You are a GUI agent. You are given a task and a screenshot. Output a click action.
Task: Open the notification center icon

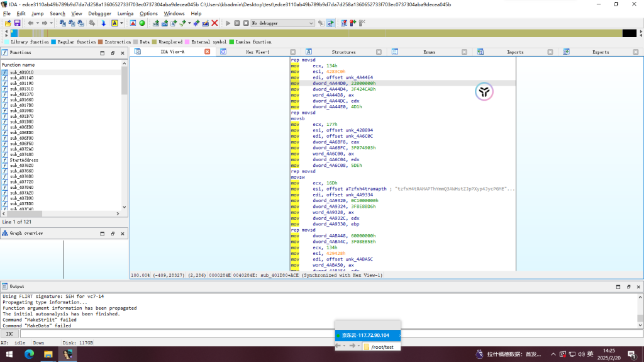coord(631,354)
